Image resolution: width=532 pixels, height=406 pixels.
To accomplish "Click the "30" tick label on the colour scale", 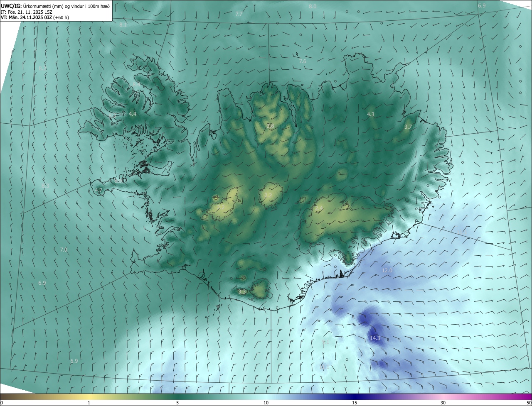I will [443, 403].
